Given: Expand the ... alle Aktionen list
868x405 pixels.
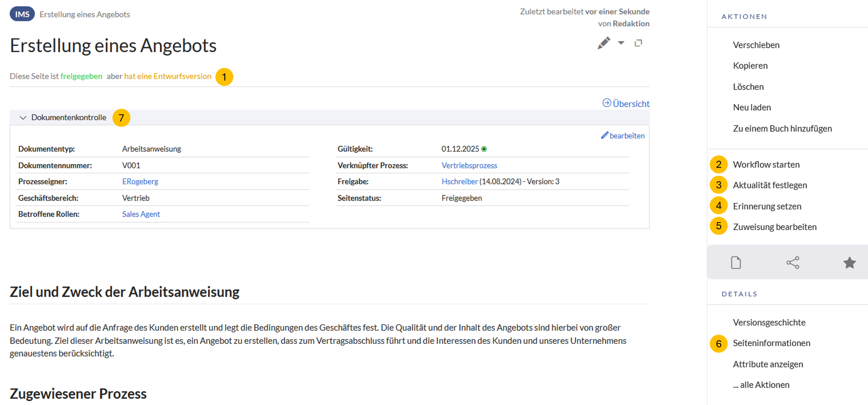Looking at the screenshot, I should pyautogui.click(x=761, y=385).
